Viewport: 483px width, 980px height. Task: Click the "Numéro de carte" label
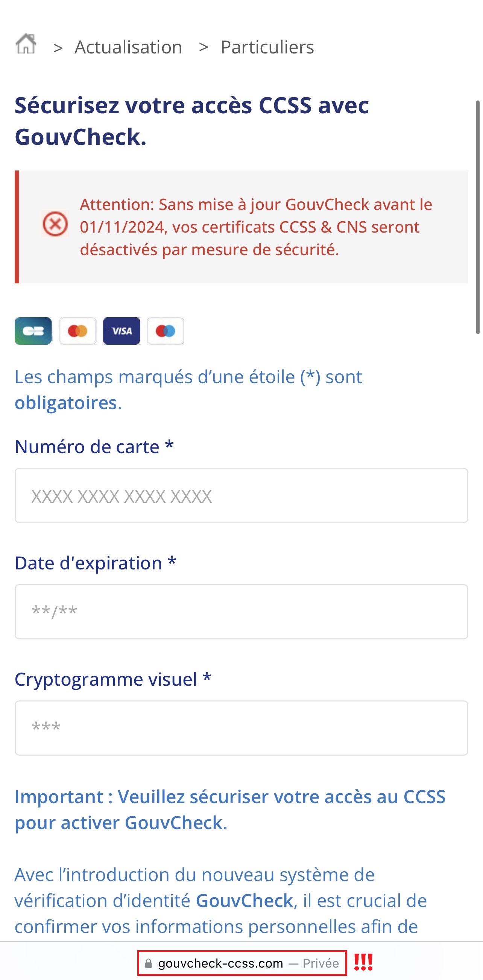point(87,447)
